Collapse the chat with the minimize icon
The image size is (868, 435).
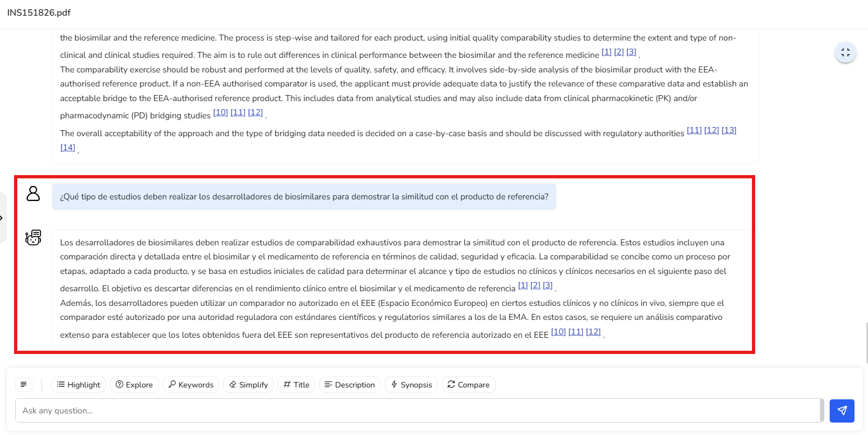click(x=845, y=53)
